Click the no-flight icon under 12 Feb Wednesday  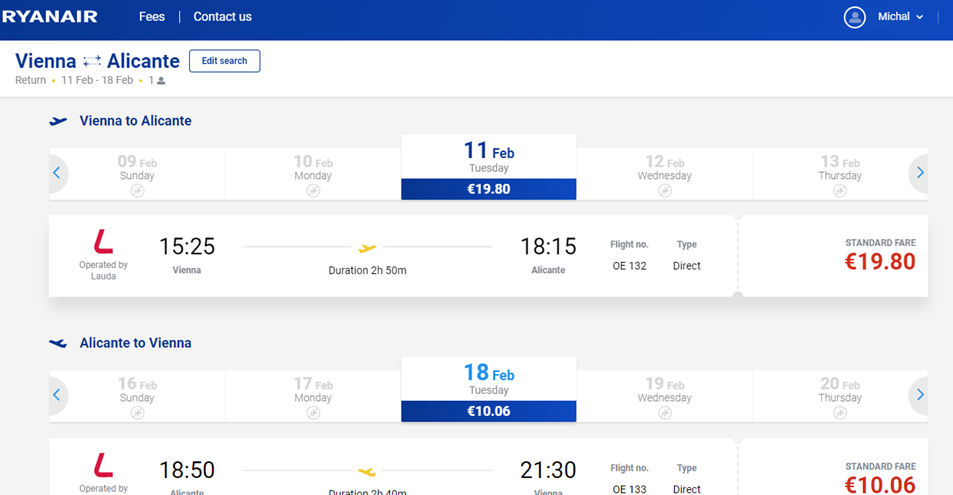665,191
